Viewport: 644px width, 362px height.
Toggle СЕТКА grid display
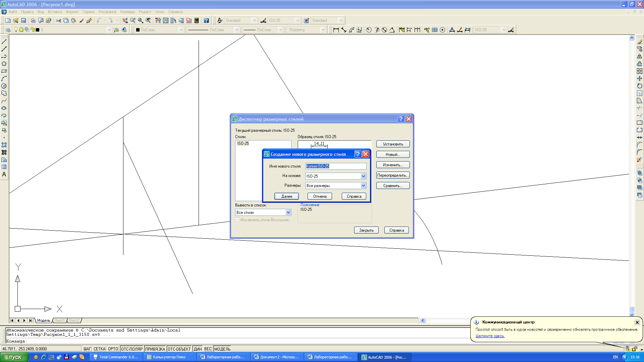tap(99, 349)
